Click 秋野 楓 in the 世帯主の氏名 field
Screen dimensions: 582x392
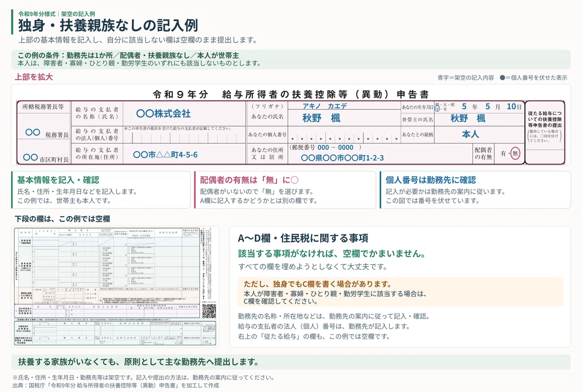click(468, 118)
